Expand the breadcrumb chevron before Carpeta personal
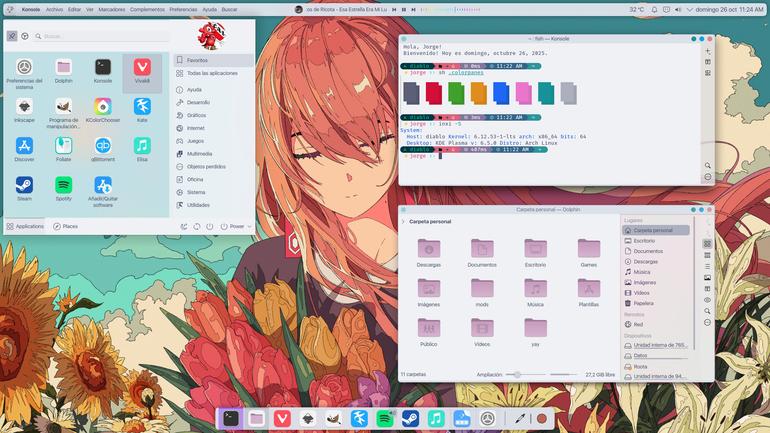Image resolution: width=770 pixels, height=433 pixels. pos(403,221)
